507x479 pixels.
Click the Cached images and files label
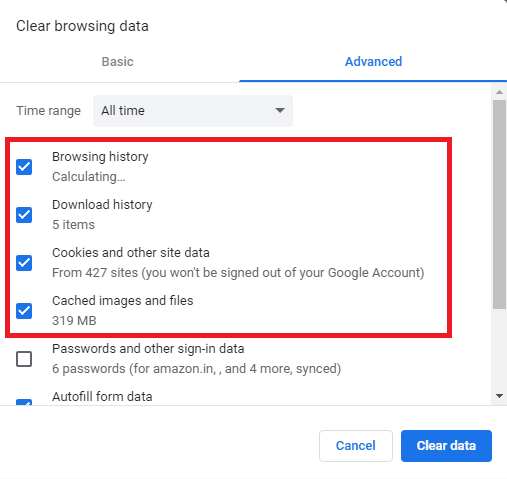click(x=123, y=301)
